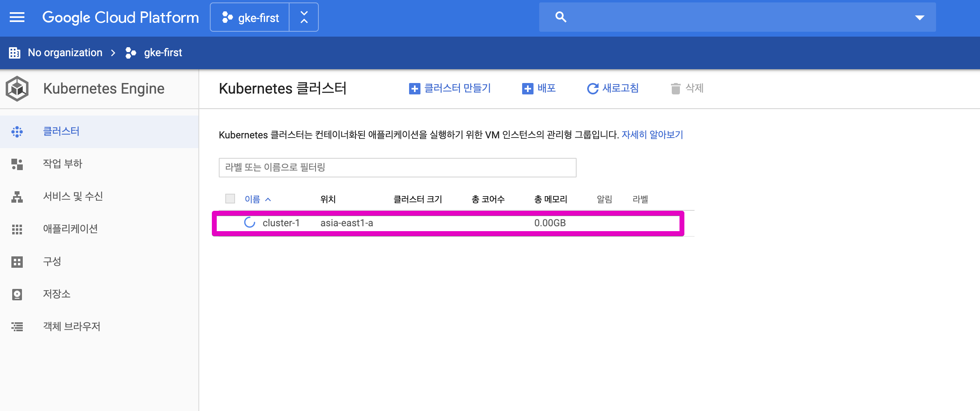Image resolution: width=980 pixels, height=411 pixels.
Task: Toggle the select-all checkbox in table header
Action: point(230,199)
